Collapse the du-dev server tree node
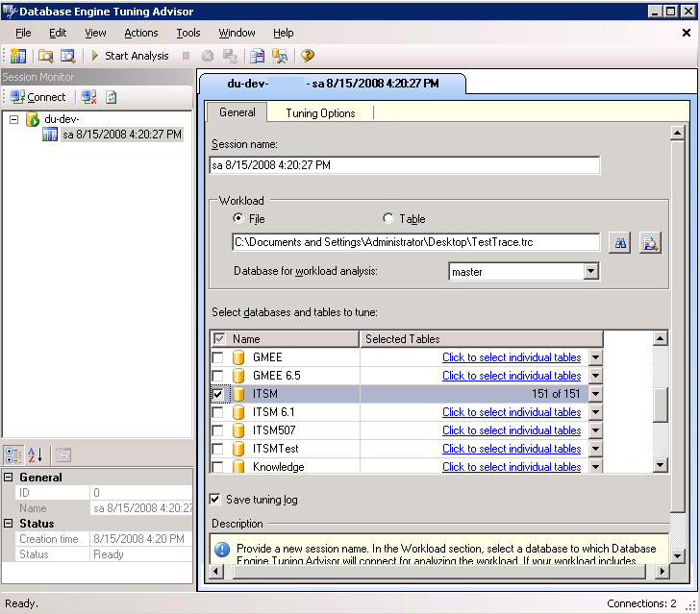700x614 pixels. pyautogui.click(x=14, y=119)
